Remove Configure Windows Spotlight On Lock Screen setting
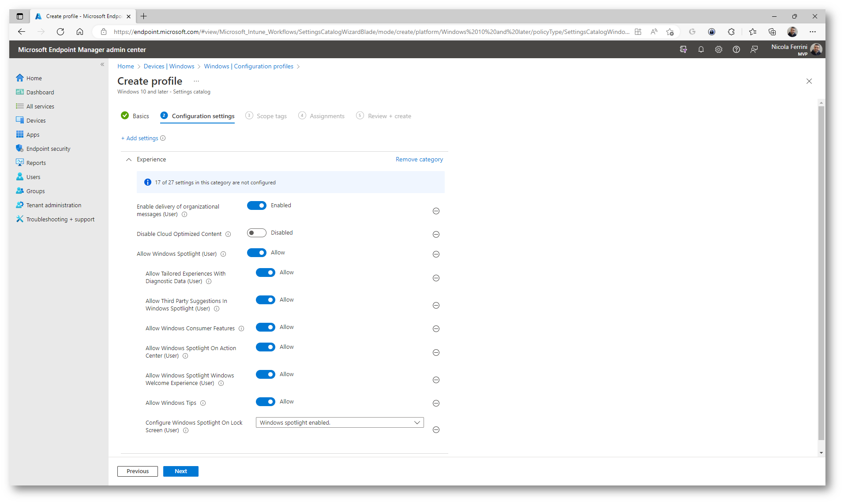 tap(436, 430)
